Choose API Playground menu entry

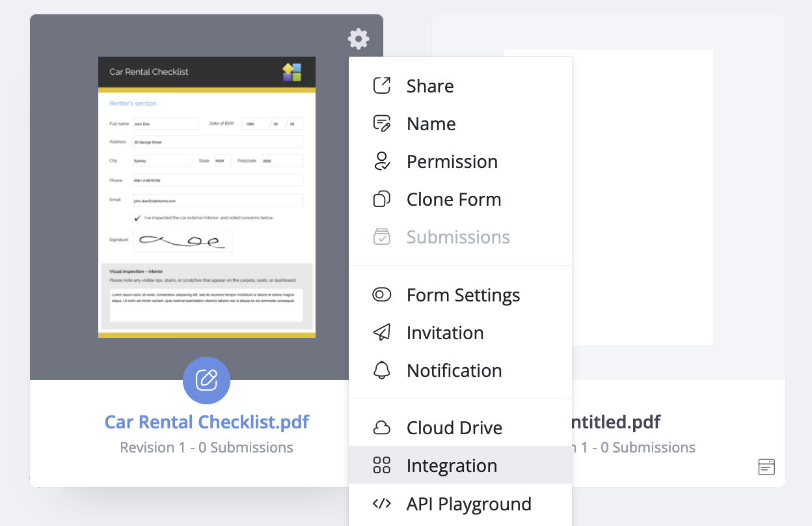[468, 504]
